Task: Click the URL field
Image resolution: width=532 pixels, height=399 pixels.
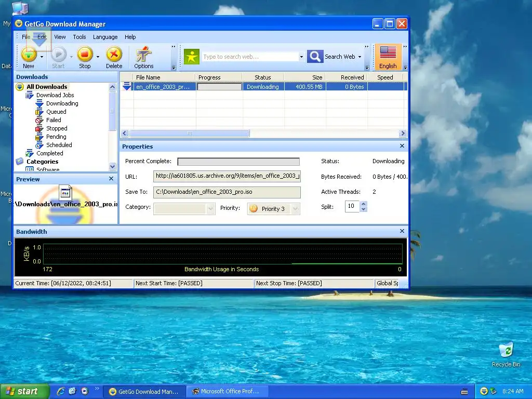Action: (227, 176)
